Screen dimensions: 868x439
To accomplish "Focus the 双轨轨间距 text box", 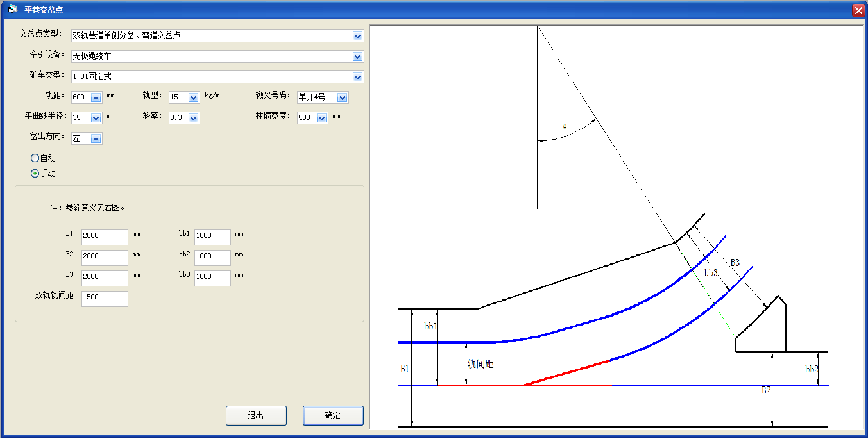I will (x=105, y=299).
